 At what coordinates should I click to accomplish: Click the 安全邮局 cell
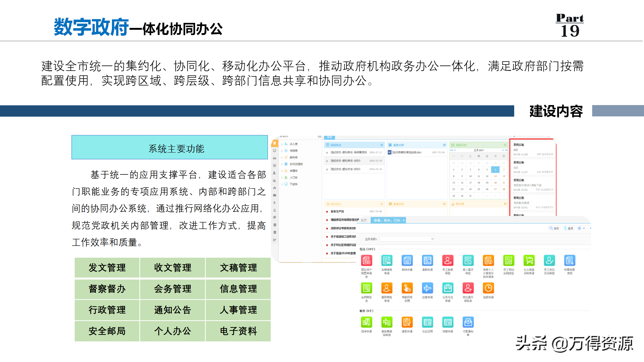[107, 331]
